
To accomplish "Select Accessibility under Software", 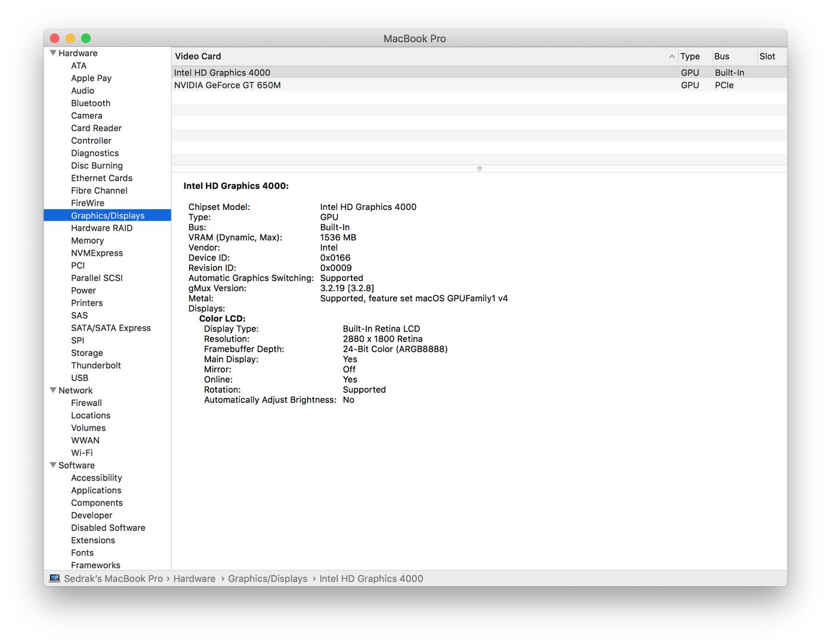I will click(x=96, y=479).
